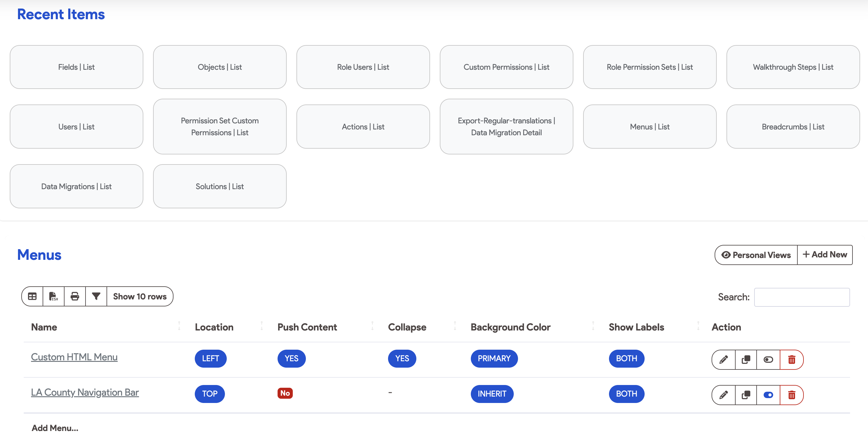Image resolution: width=868 pixels, height=438 pixels.
Task: Open the Menus | List recent item
Action: (649, 127)
